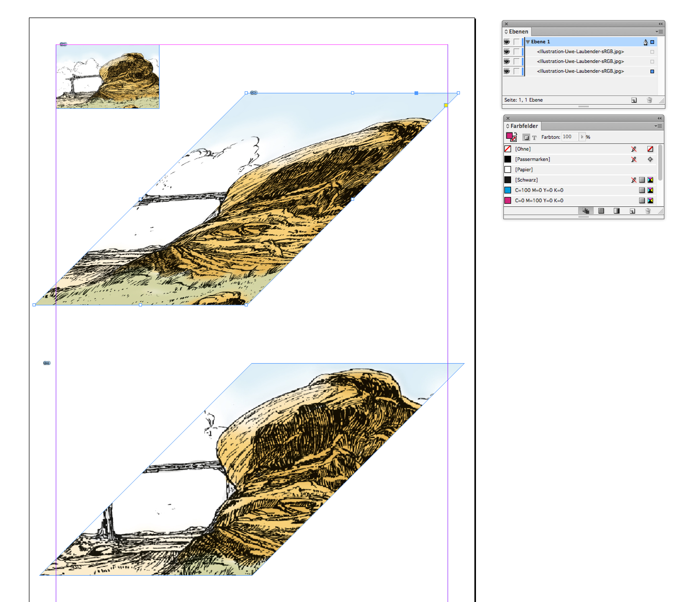700x602 pixels.
Task: Click CMYK mode icon on [Schwarz]
Action: click(x=650, y=180)
